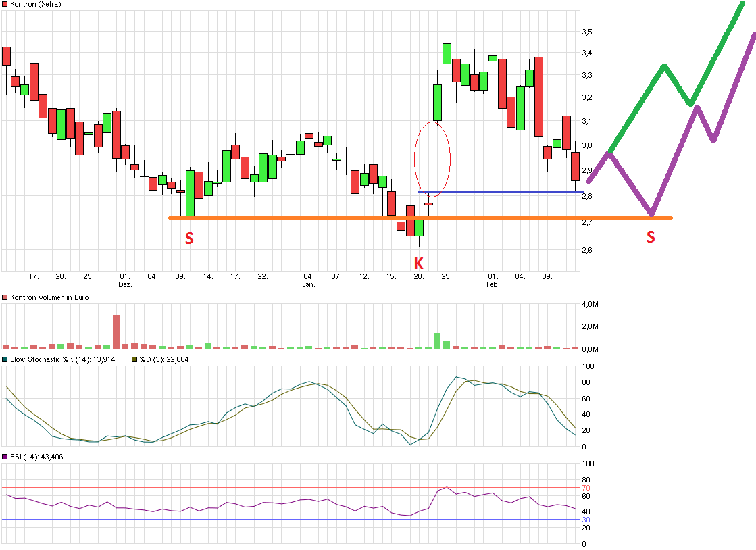Click the Feb. axis label
This screenshot has height=550, width=756.
(493, 284)
